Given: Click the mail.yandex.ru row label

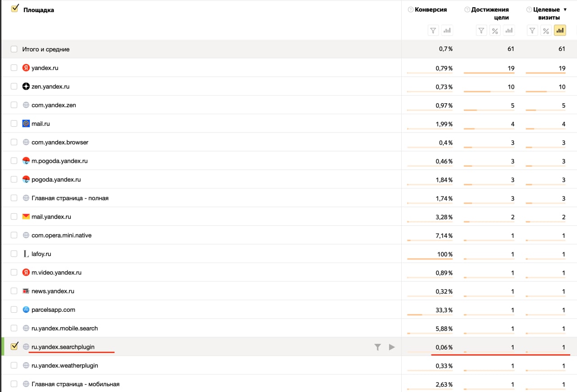Looking at the screenshot, I should [x=51, y=217].
